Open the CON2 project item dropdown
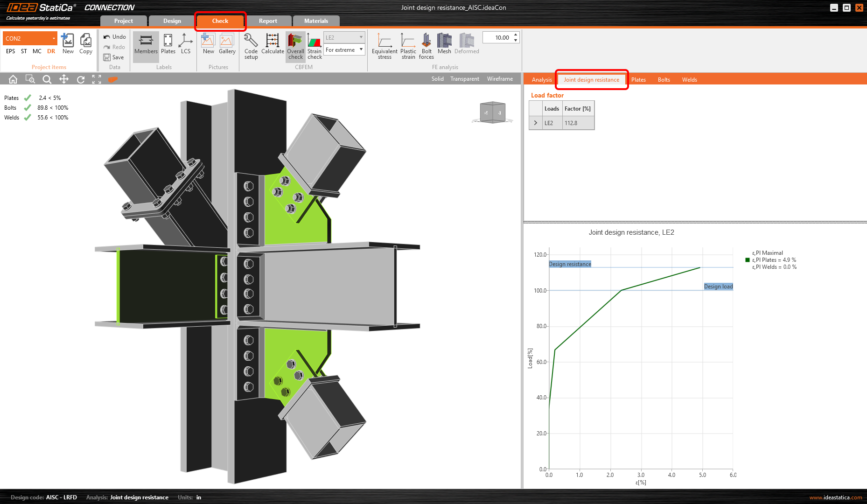 point(54,38)
